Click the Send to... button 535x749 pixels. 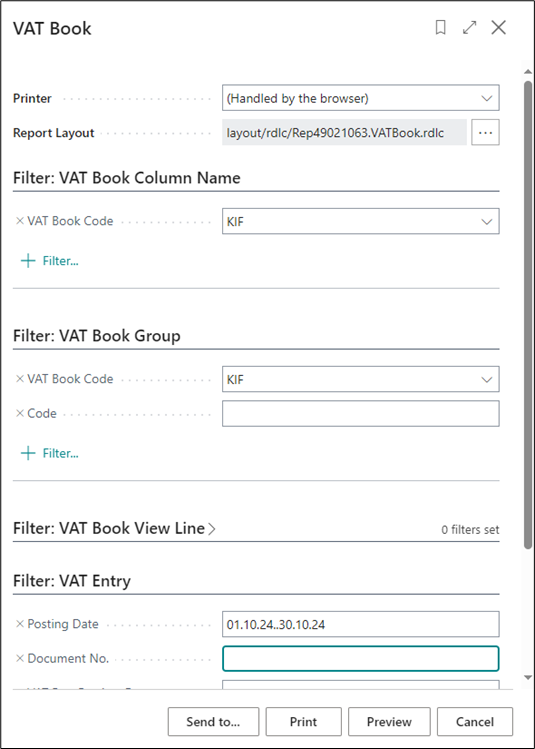(213, 721)
